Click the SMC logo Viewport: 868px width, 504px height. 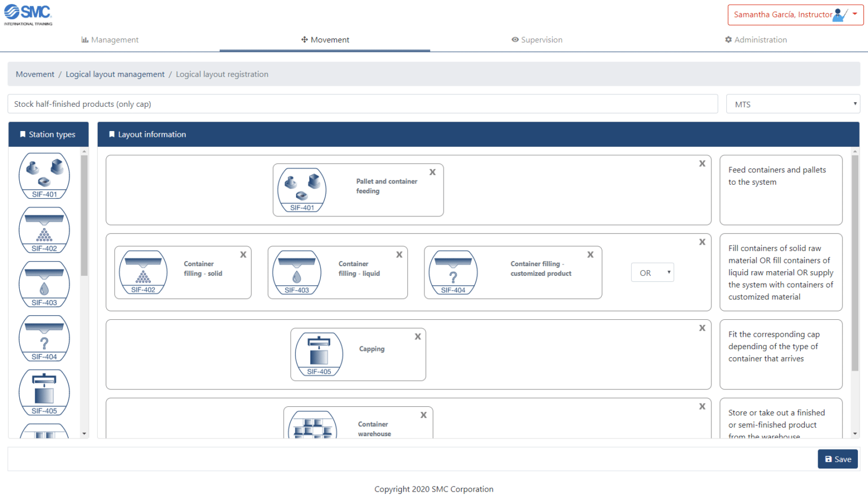[x=28, y=11]
